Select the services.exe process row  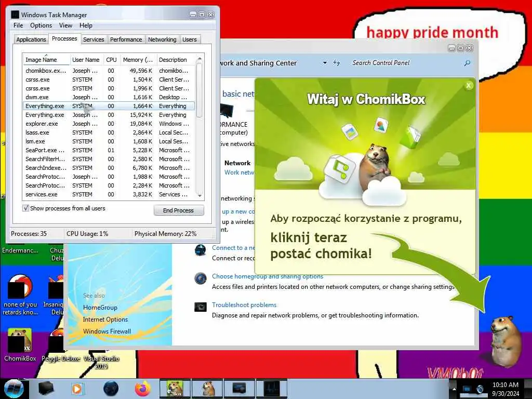109,194
